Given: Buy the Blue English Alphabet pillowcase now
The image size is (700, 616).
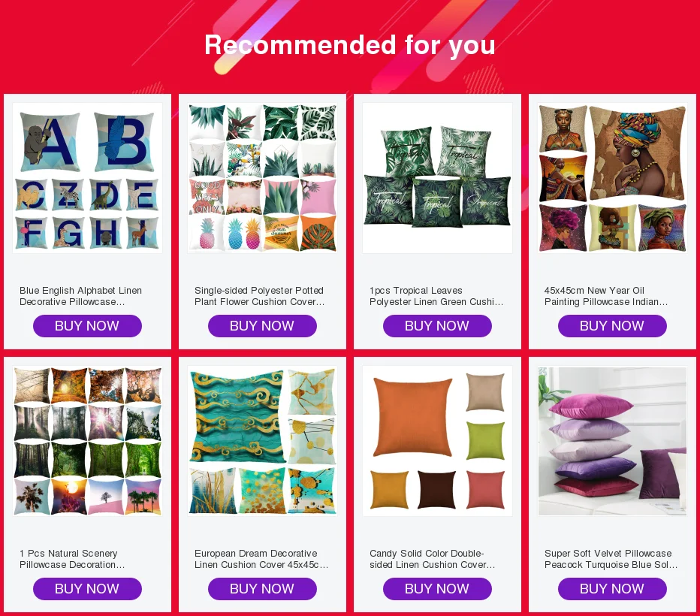Looking at the screenshot, I should (x=87, y=326).
